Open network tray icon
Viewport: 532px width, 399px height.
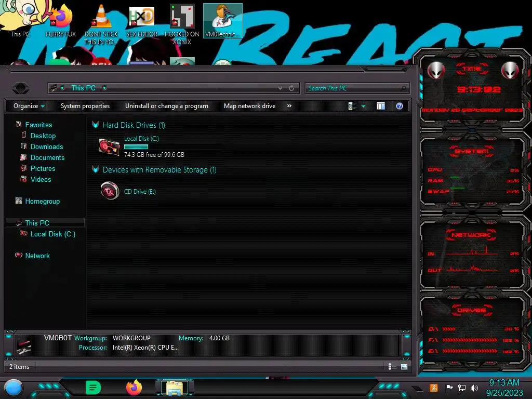(x=462, y=388)
